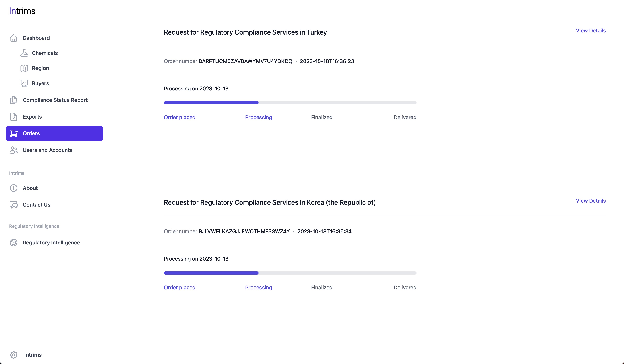View Details for the Korea compliance request
This screenshot has height=364, width=624.
click(x=591, y=201)
